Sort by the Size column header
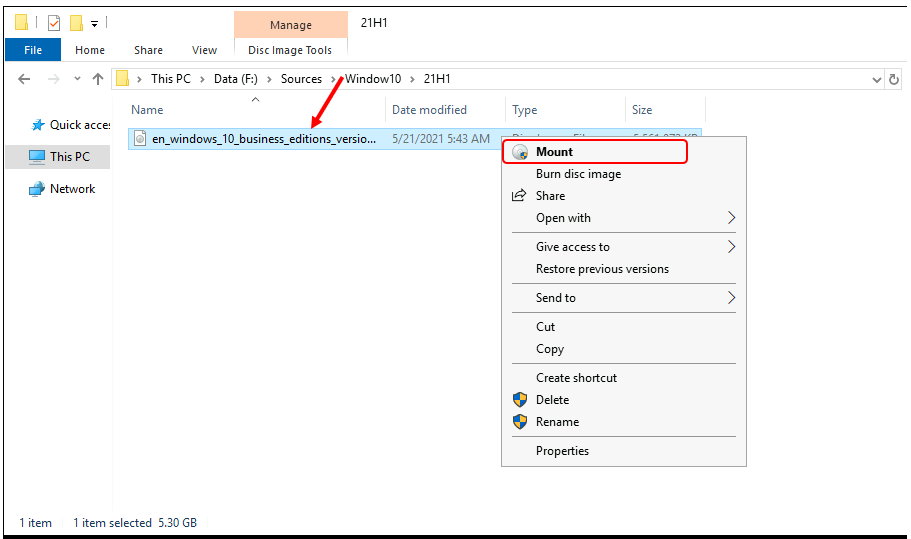Image resolution: width=911 pixels, height=539 pixels. [642, 110]
